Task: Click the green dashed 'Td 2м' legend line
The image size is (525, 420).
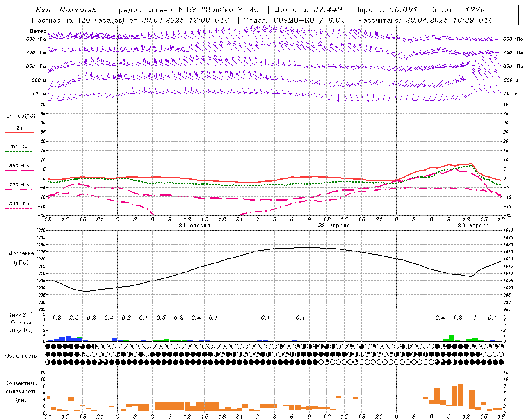Action: (x=18, y=152)
